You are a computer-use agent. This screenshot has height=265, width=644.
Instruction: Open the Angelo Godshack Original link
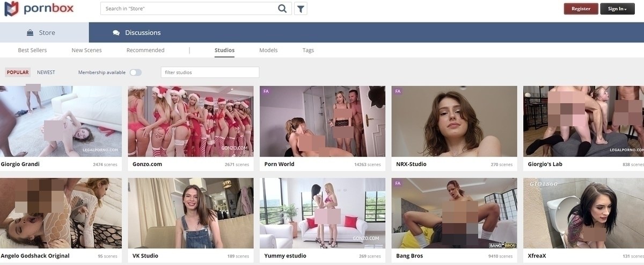pyautogui.click(x=35, y=256)
